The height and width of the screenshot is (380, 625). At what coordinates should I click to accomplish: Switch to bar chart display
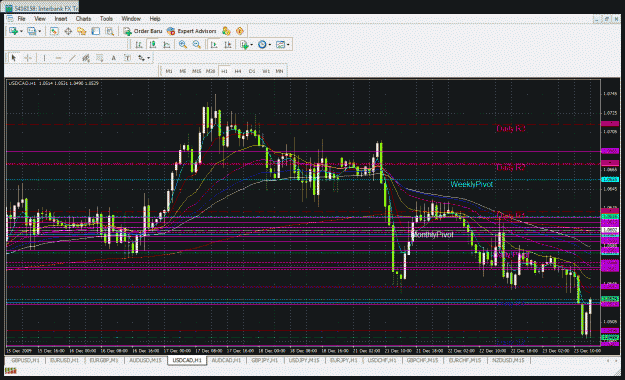click(x=139, y=45)
